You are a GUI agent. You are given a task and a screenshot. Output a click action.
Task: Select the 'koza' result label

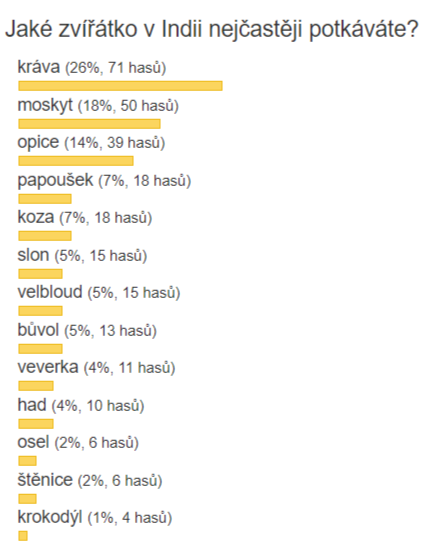tap(85, 217)
